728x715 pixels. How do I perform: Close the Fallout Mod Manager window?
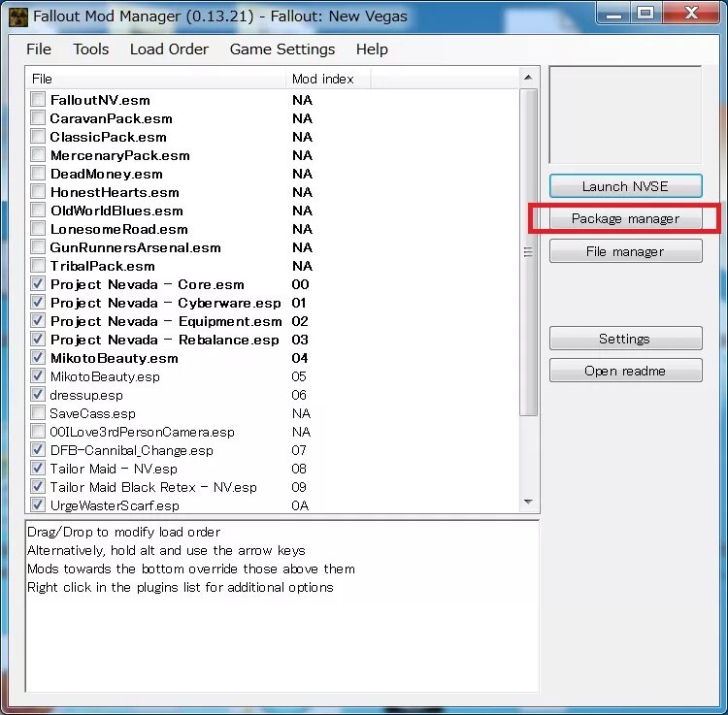[691, 14]
